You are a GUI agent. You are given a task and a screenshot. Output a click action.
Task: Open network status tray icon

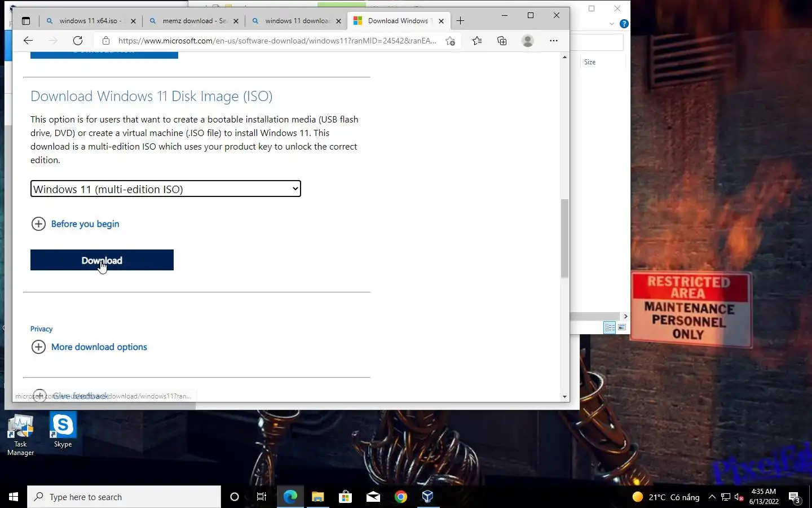tap(726, 497)
